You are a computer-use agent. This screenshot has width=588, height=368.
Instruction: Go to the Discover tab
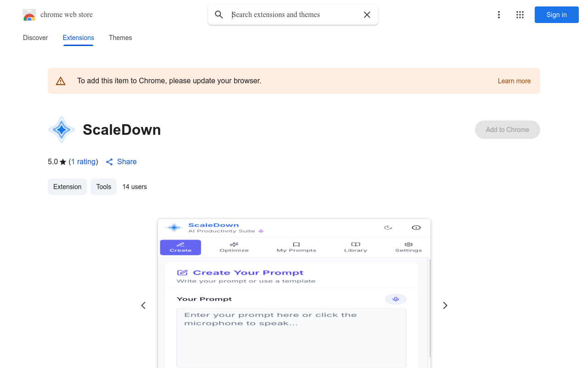coord(35,38)
